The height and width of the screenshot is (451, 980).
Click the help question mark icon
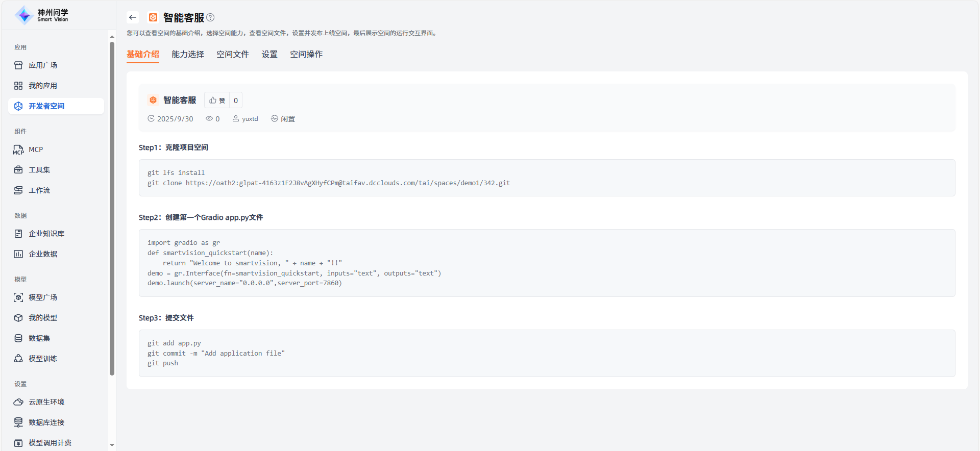210,17
